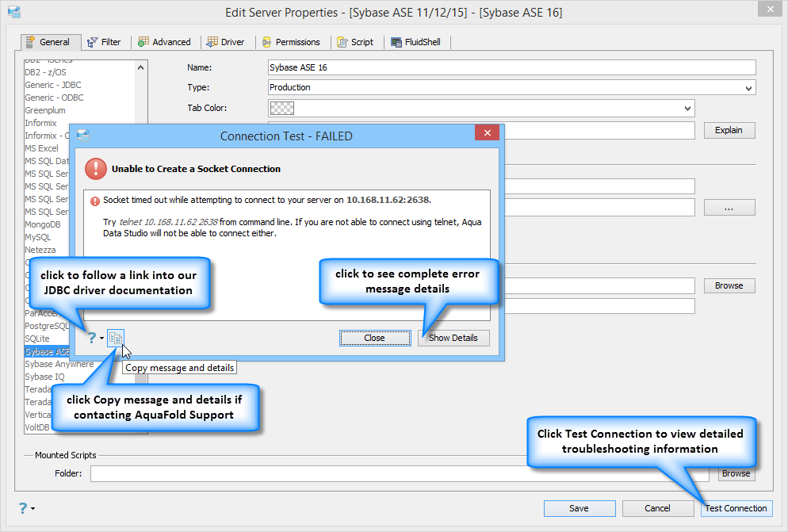Click the Mounted Scripts Folder input field

(x=400, y=473)
